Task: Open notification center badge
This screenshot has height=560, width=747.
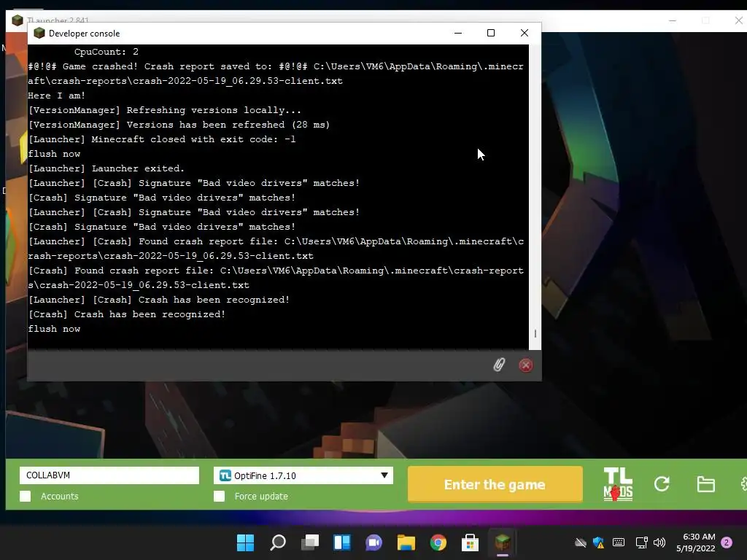Action: [x=727, y=542]
